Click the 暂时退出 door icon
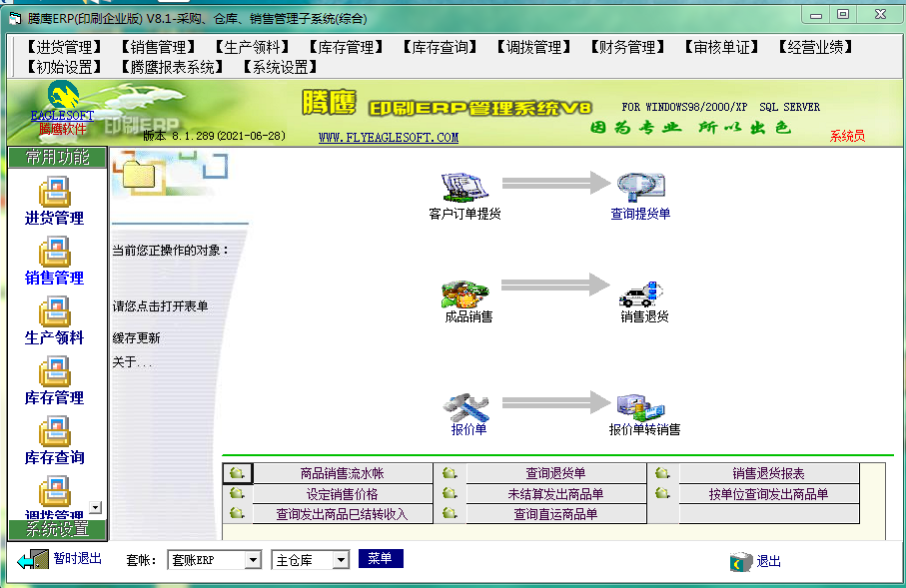The image size is (906, 588). tap(33, 559)
